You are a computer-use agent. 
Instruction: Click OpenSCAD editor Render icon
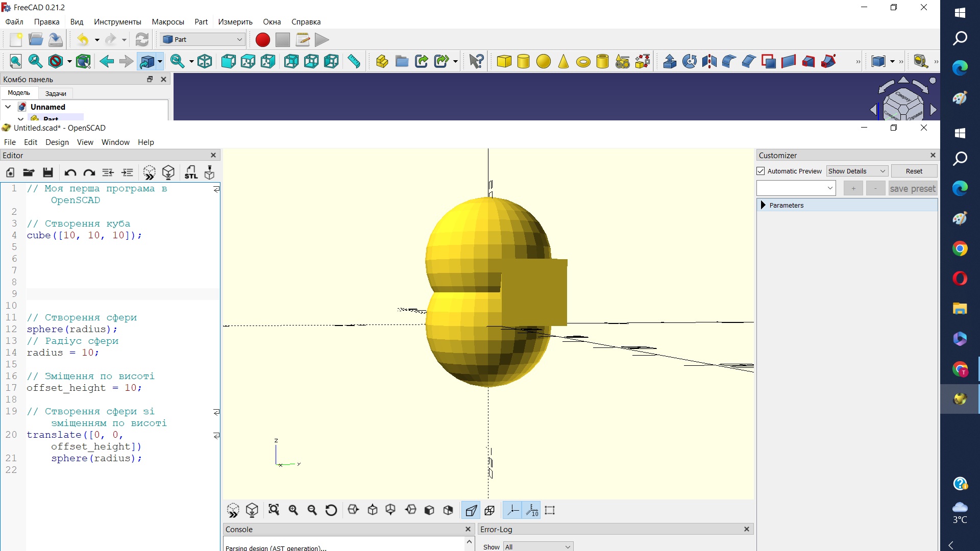(168, 172)
